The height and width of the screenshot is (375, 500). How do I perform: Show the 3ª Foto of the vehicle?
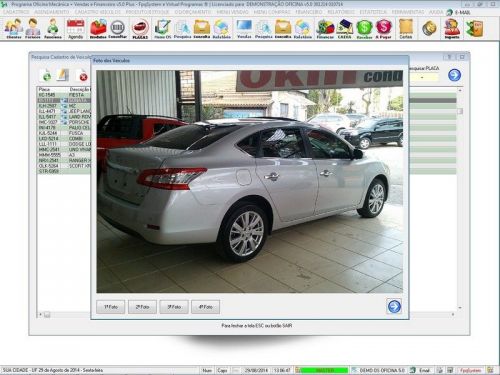click(x=174, y=307)
